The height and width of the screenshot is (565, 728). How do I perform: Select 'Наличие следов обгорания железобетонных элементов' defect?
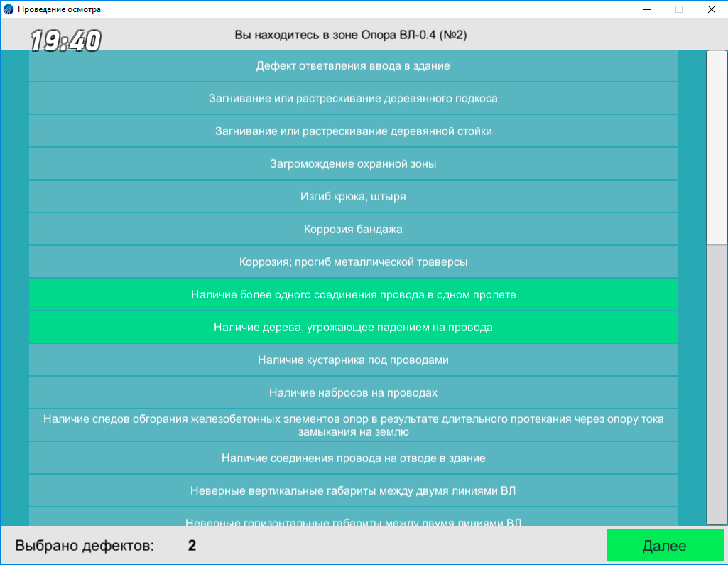(x=353, y=425)
